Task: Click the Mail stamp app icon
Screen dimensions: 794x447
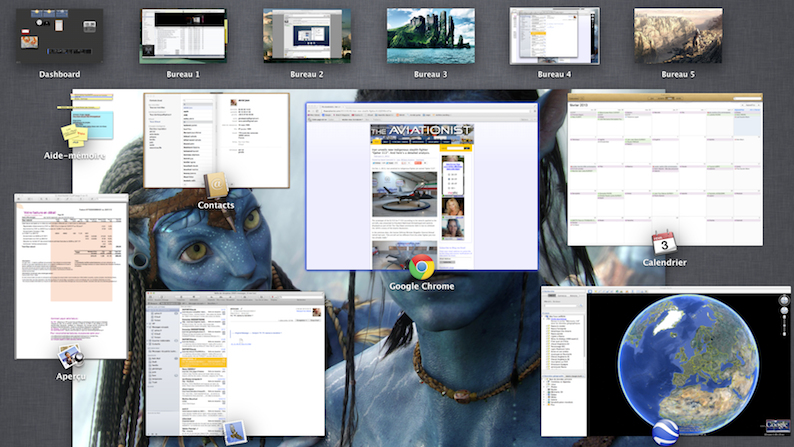Action: 234,433
